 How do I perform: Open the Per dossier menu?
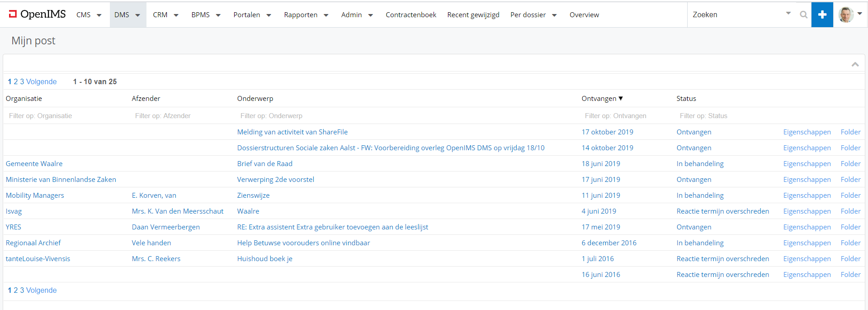point(533,15)
